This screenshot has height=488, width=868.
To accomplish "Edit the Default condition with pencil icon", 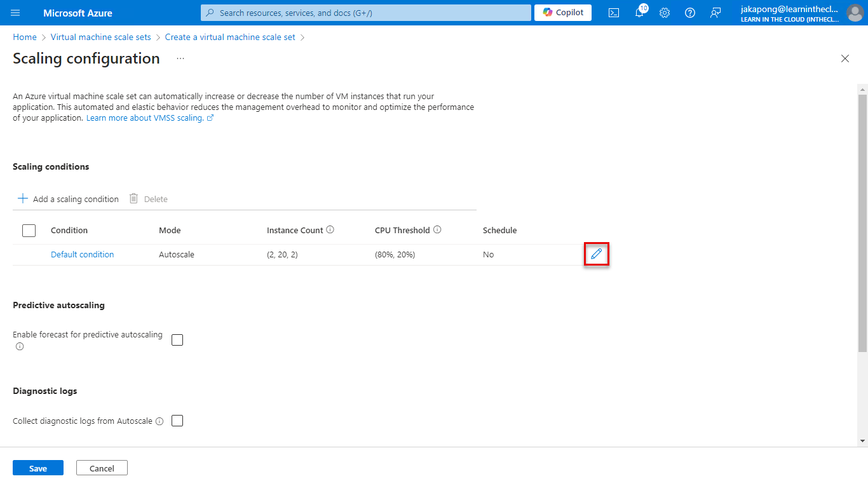I will click(x=596, y=254).
